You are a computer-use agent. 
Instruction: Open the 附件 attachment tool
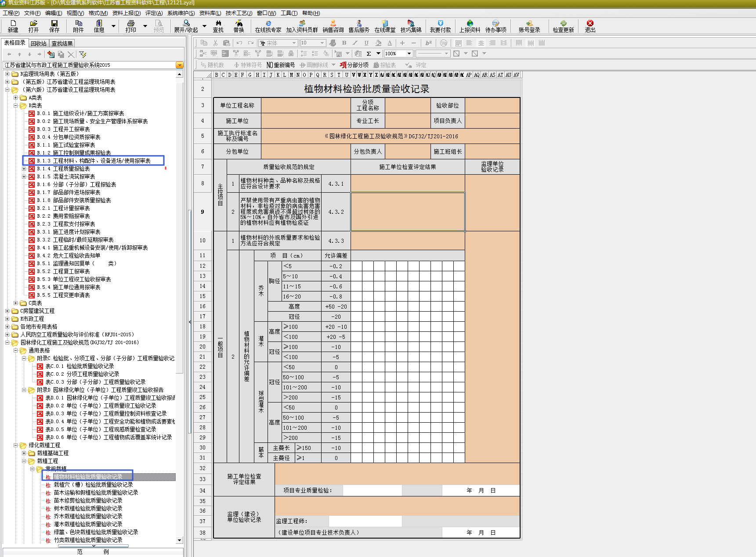click(78, 26)
